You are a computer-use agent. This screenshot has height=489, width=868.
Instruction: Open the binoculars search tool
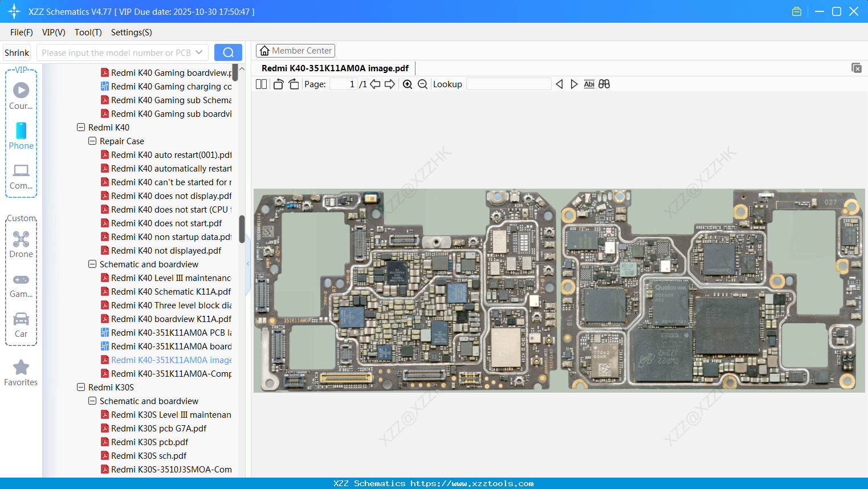point(604,84)
